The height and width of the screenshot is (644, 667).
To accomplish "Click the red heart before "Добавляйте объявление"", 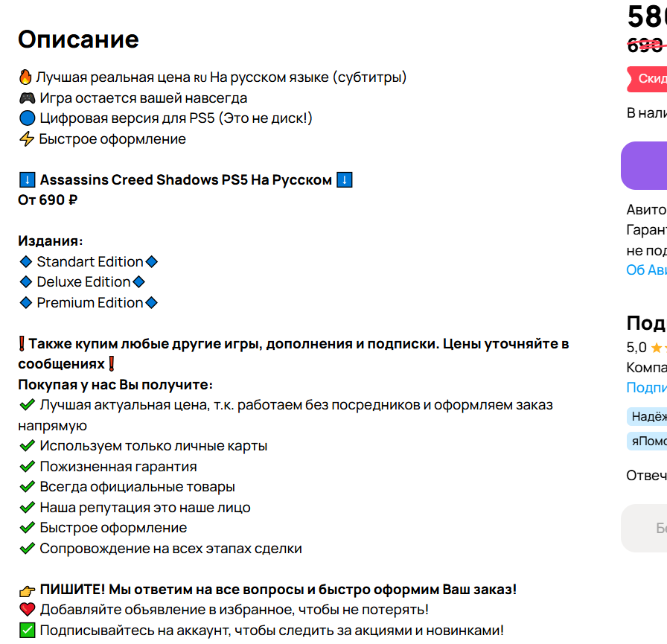I will 27,610.
